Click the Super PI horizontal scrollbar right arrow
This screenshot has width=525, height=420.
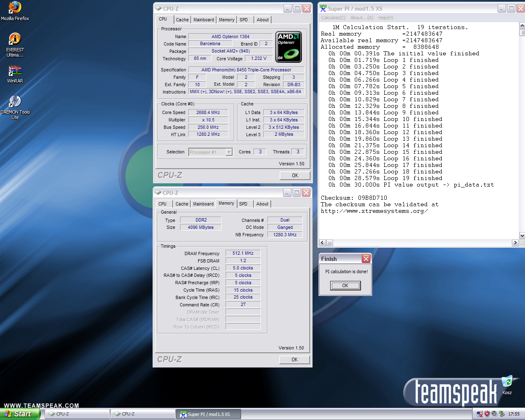click(515, 243)
